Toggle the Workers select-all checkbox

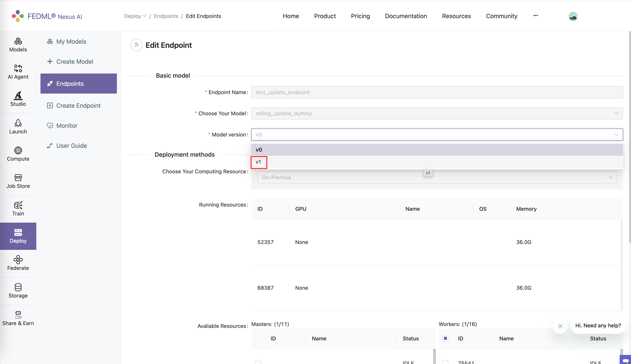(445, 338)
